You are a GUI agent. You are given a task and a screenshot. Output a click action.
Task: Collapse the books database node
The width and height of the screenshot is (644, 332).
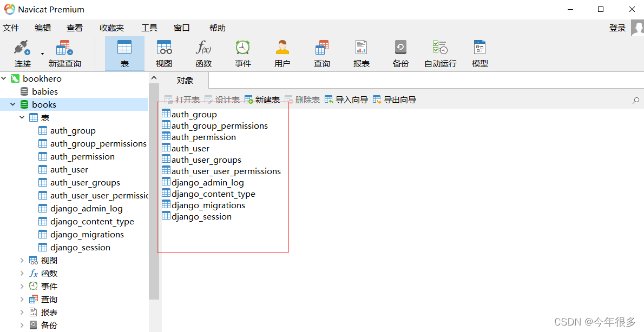[13, 104]
